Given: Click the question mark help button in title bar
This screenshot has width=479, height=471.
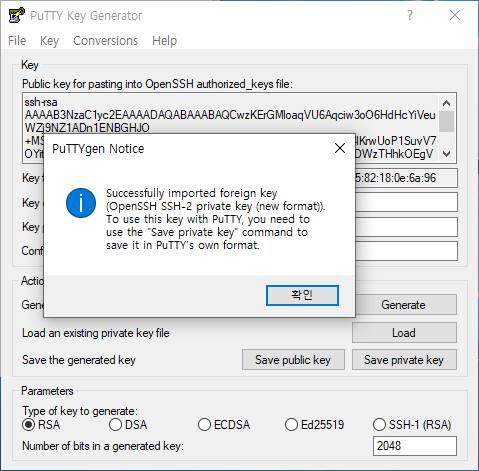Looking at the screenshot, I should coord(410,15).
